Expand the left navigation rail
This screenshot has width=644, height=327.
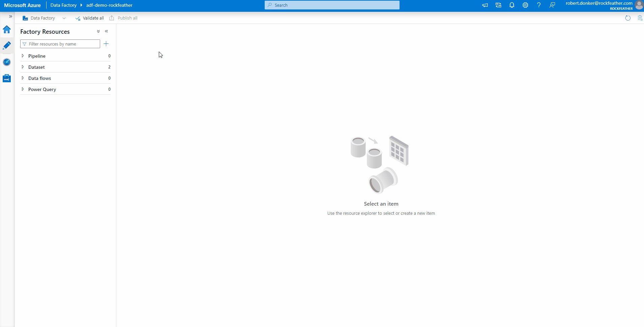click(10, 17)
